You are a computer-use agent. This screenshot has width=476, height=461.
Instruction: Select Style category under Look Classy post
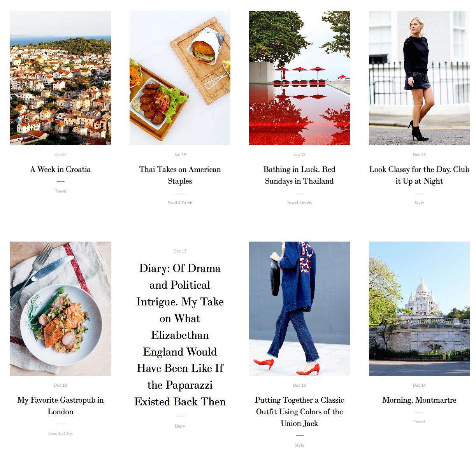tap(419, 203)
